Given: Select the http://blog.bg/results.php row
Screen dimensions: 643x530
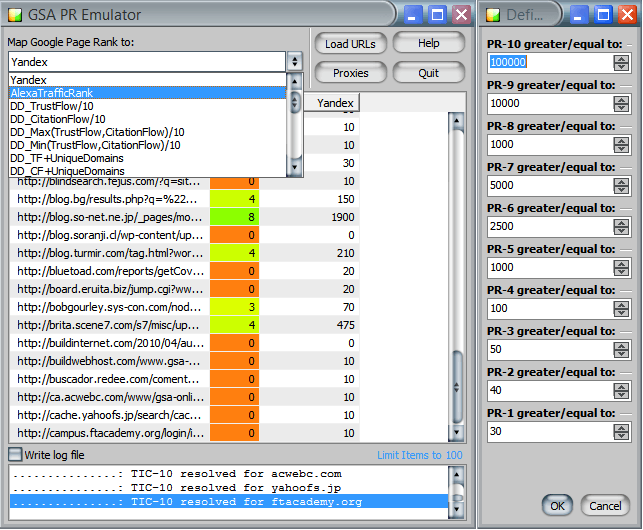Looking at the screenshot, I should (x=185, y=199).
